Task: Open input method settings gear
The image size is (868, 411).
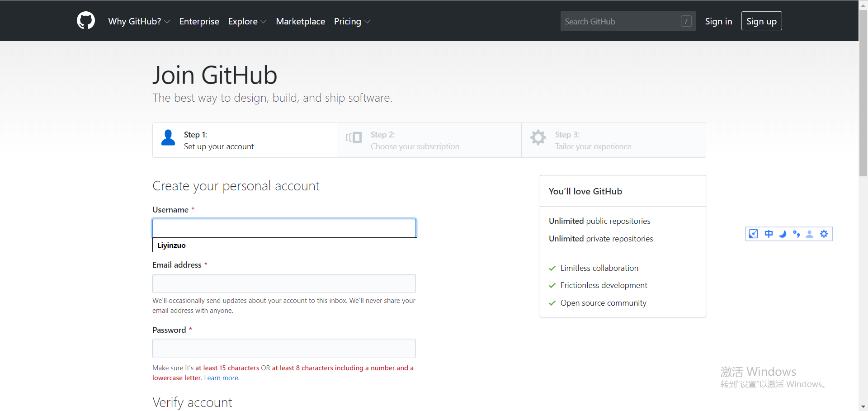Action: (x=824, y=234)
